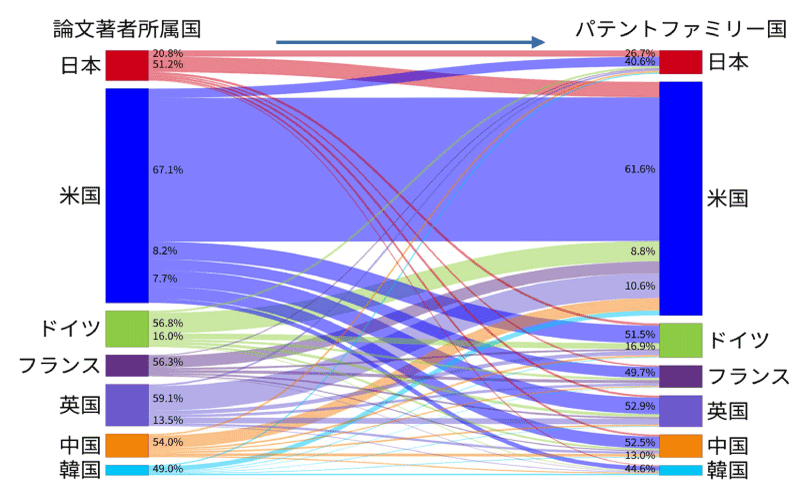Select the フランス text label on the right

click(748, 376)
